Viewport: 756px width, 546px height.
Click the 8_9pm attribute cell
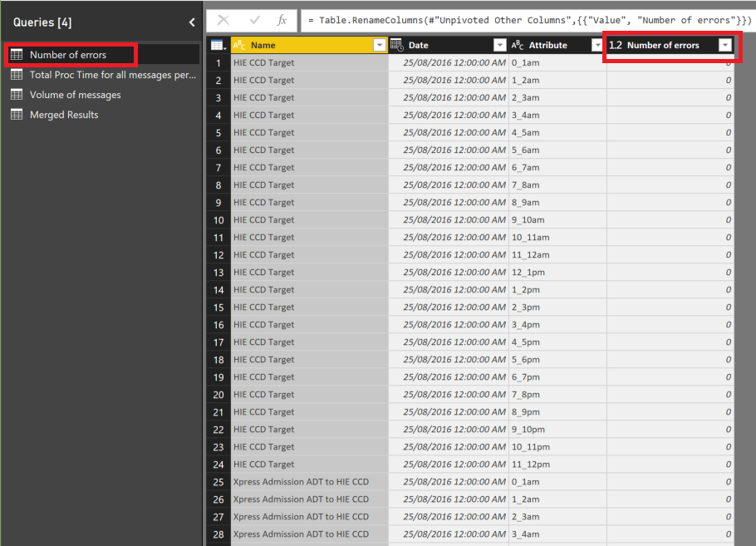[557, 412]
